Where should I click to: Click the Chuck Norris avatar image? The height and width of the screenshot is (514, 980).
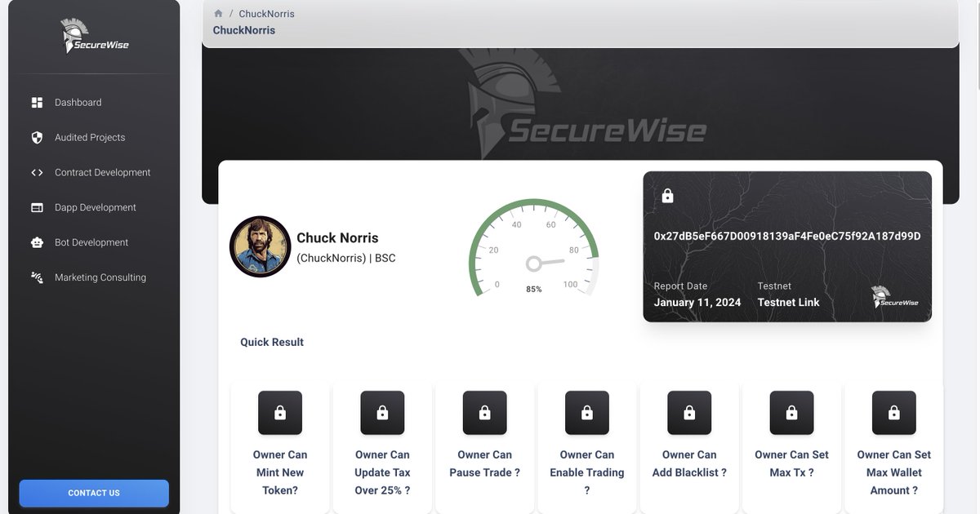point(261,247)
